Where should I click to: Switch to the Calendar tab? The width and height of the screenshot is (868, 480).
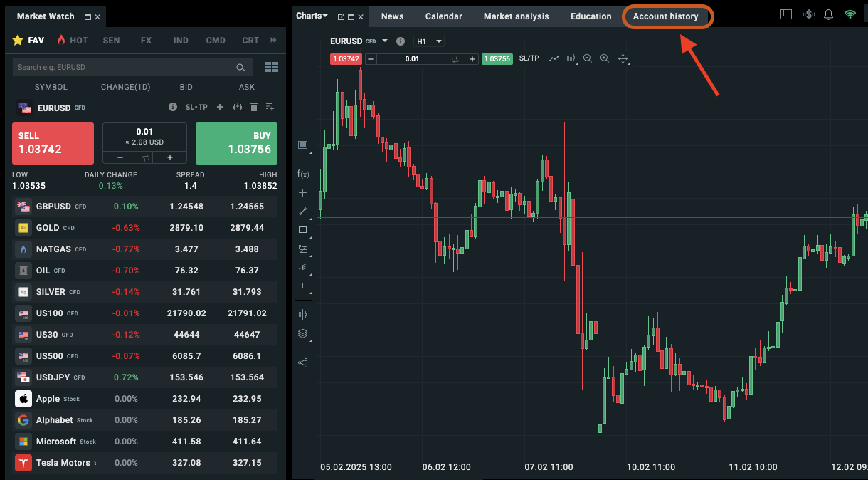click(443, 16)
